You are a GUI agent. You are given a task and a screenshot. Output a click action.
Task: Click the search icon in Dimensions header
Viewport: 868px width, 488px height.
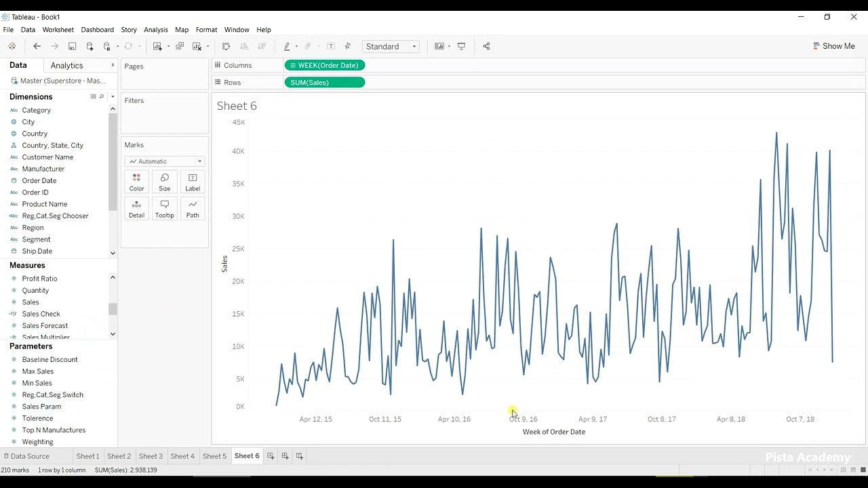point(102,97)
